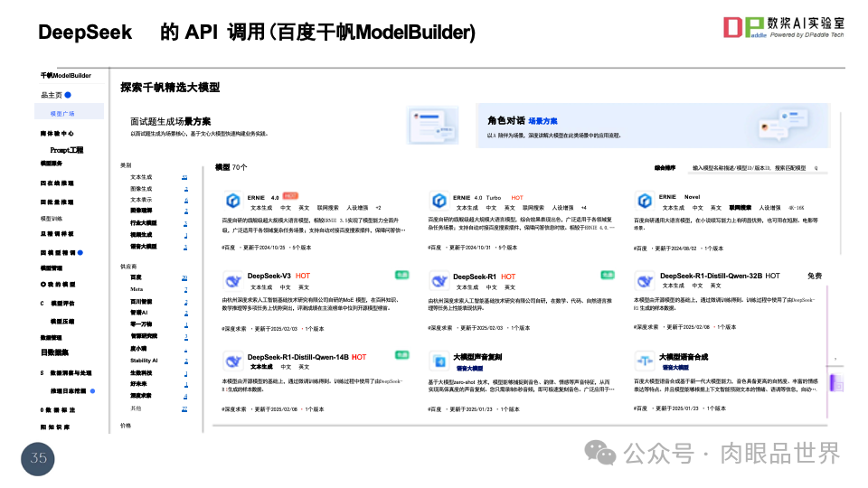Open the 综合排序 sort dropdown
Screen dimensions: 868x488
pos(665,168)
